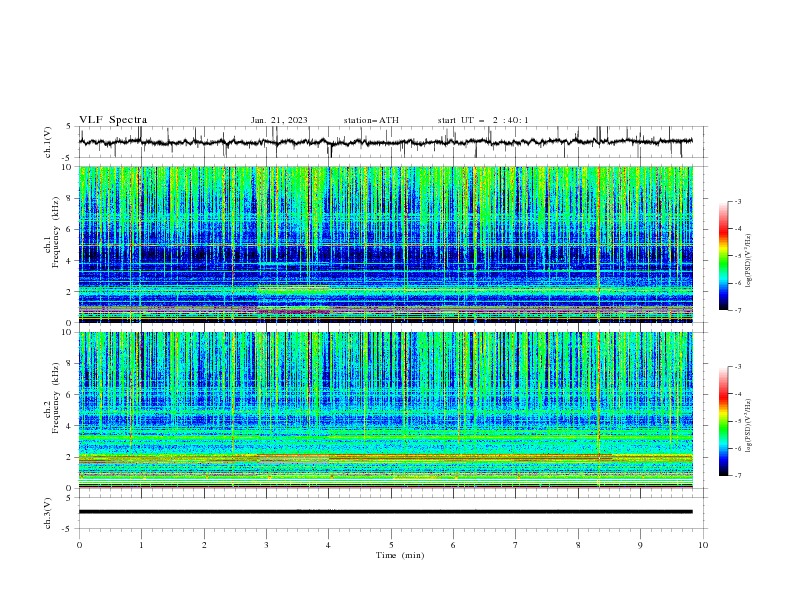This screenshot has height=612, width=792.
Task: Click inside the ch.1 spectrogram panel
Action: click(x=385, y=244)
